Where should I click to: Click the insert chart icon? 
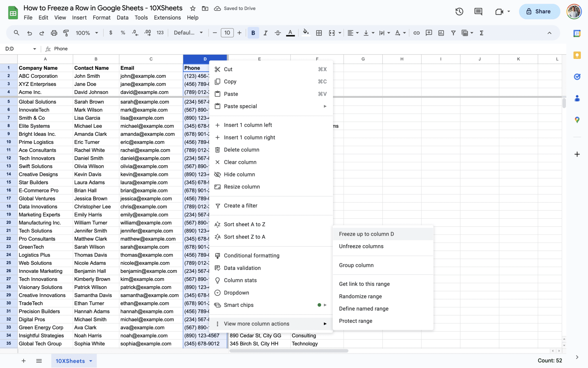tap(441, 33)
